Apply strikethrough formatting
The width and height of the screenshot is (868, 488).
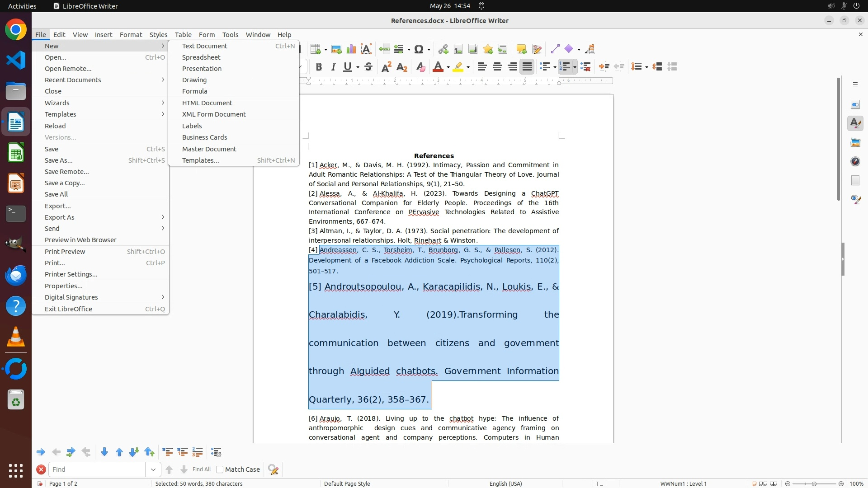coord(368,67)
